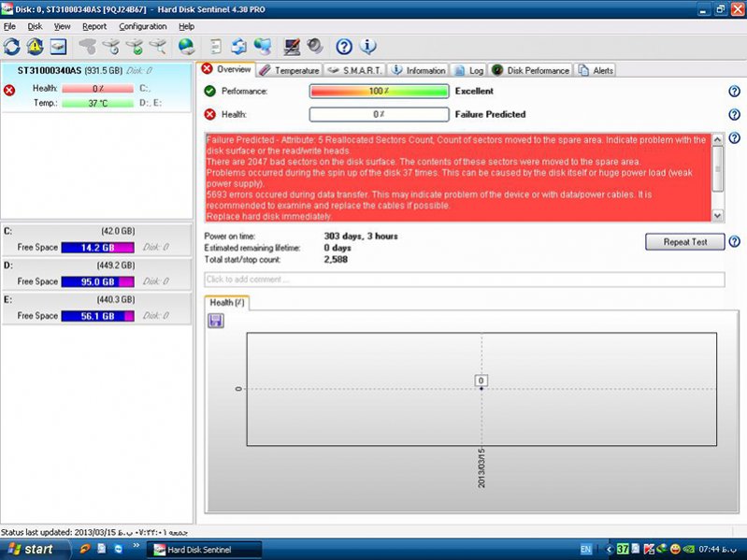Click the blue info About toolbar icon

(367, 47)
